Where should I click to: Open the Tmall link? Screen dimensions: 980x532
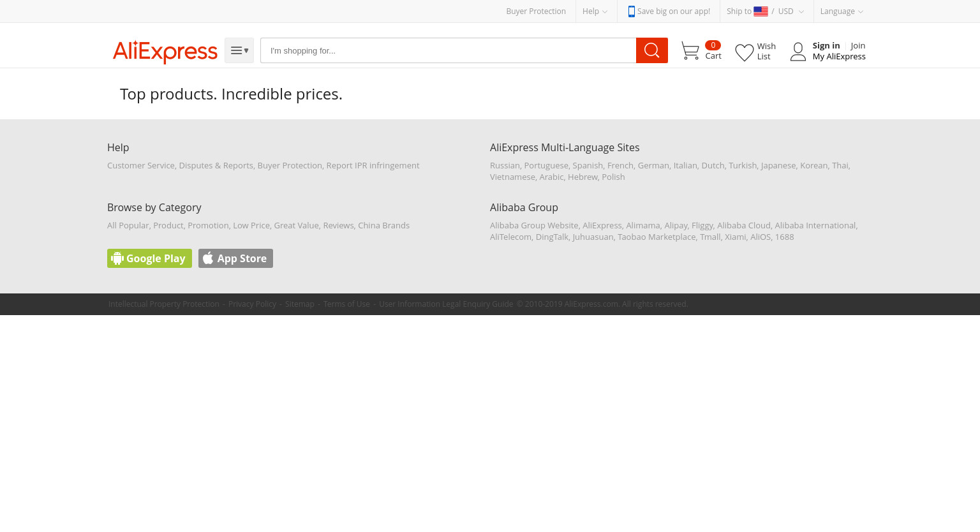710,237
